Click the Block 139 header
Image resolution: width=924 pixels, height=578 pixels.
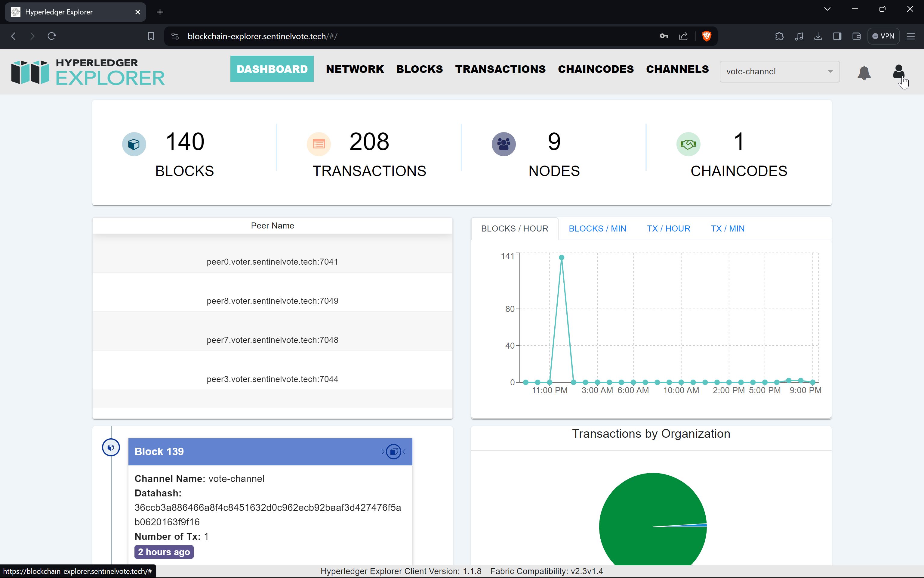tap(270, 452)
